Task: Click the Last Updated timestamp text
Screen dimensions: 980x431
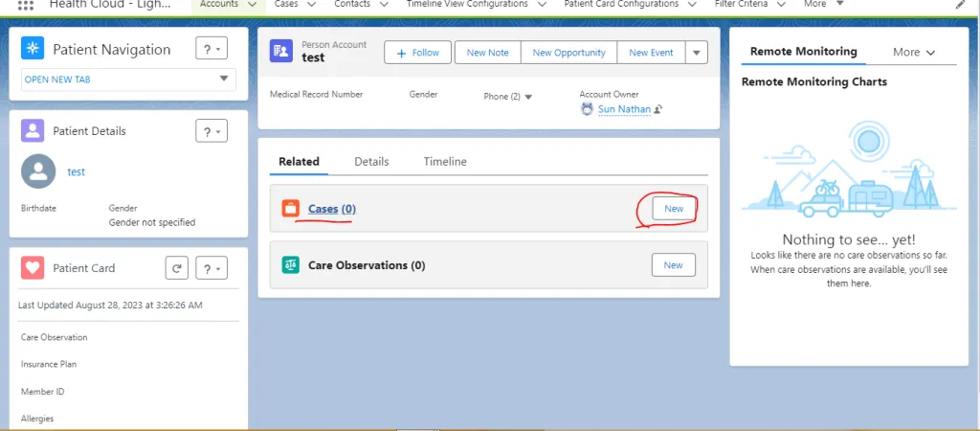Action: tap(110, 306)
